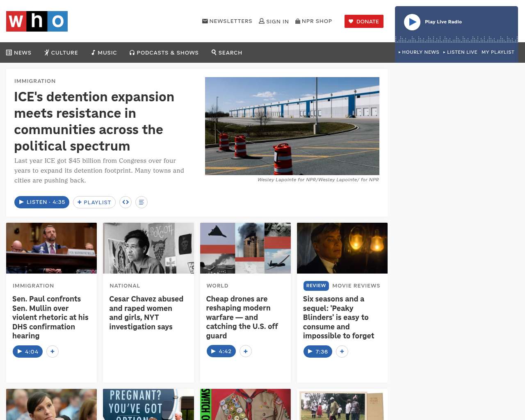Play the 4:42 drones audio
Screen dimensions: 525x420
(x=221, y=352)
